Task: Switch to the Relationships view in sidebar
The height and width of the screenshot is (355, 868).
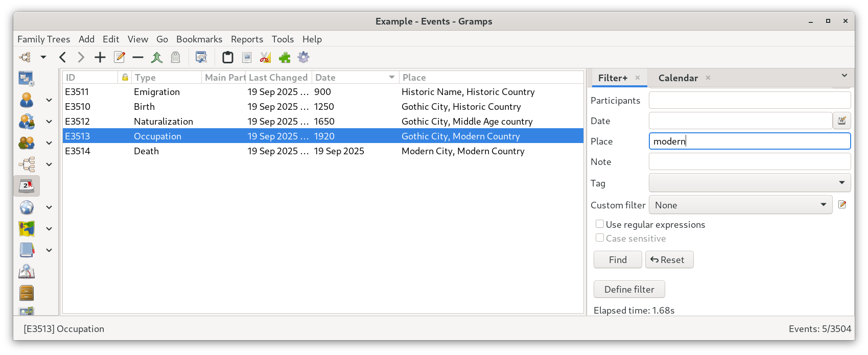Action: coord(27,122)
